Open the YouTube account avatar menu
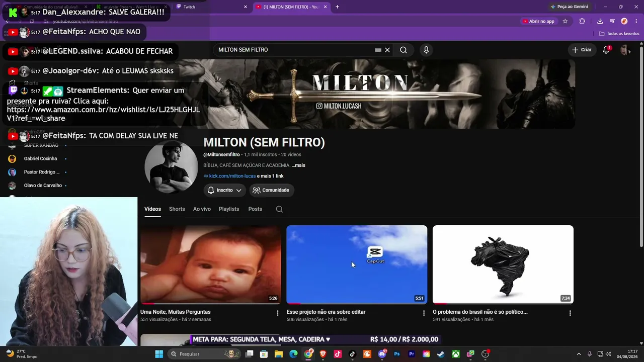 click(x=625, y=50)
